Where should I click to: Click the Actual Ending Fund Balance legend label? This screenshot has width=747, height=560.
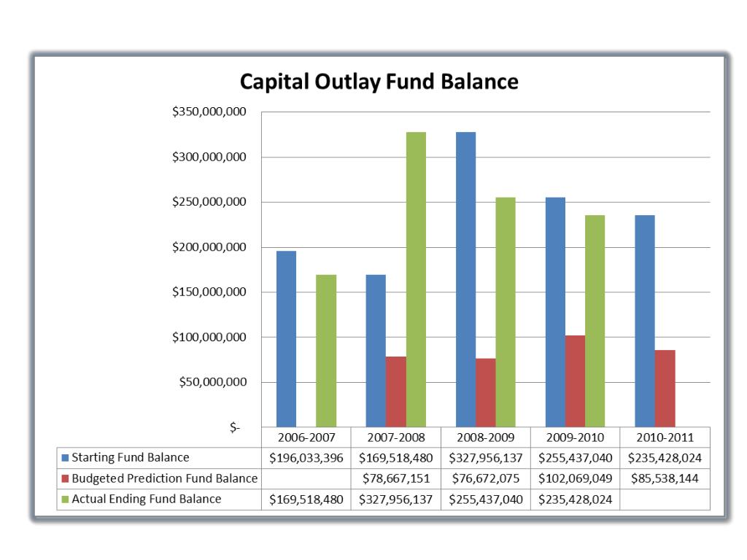tap(147, 499)
